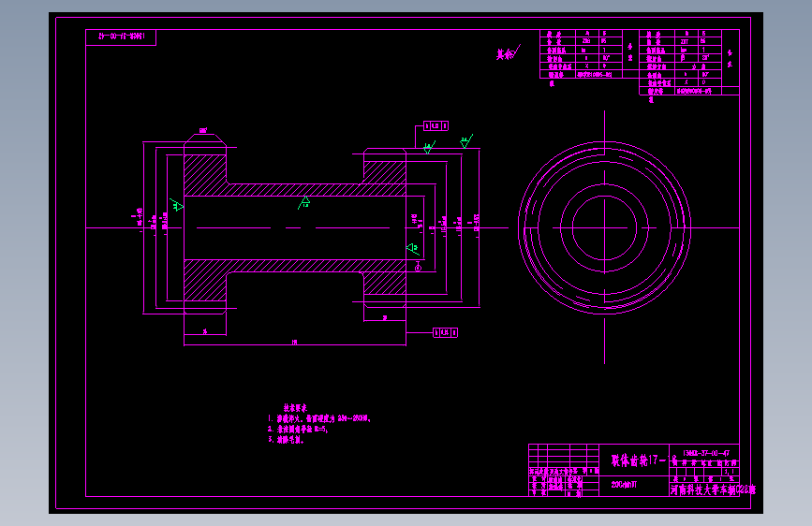Click the green roughness symbol at bore right end
The height and width of the screenshot is (526, 812).
tap(413, 249)
